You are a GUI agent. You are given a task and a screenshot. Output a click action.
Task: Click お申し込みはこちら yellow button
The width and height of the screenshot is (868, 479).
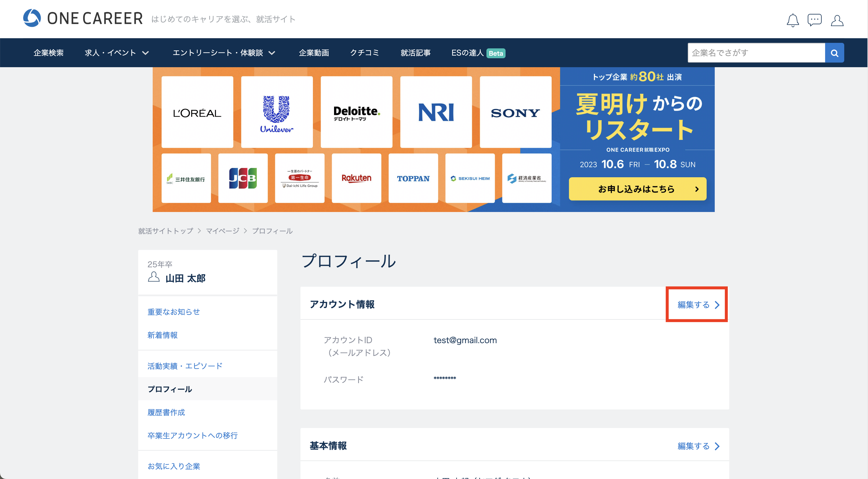(x=637, y=189)
